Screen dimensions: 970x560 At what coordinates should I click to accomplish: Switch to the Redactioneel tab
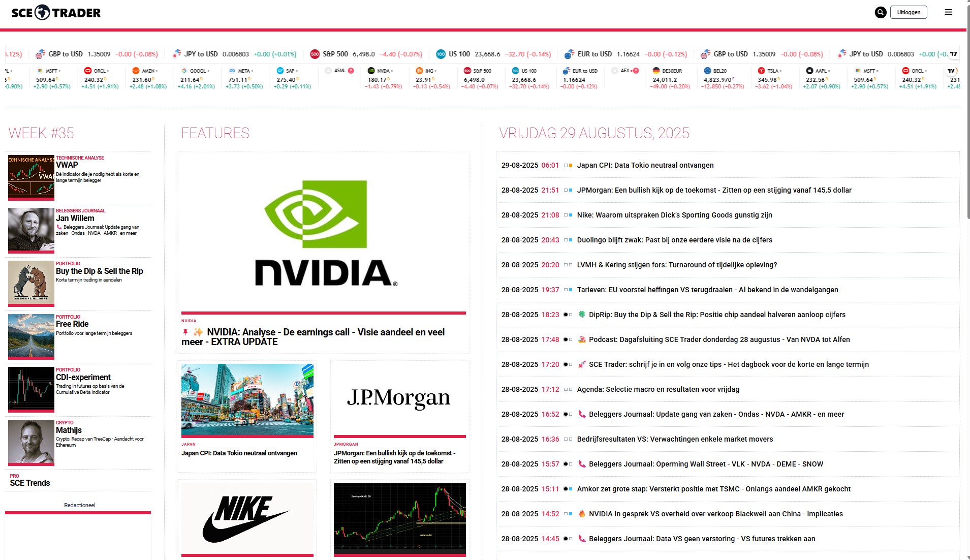79,505
